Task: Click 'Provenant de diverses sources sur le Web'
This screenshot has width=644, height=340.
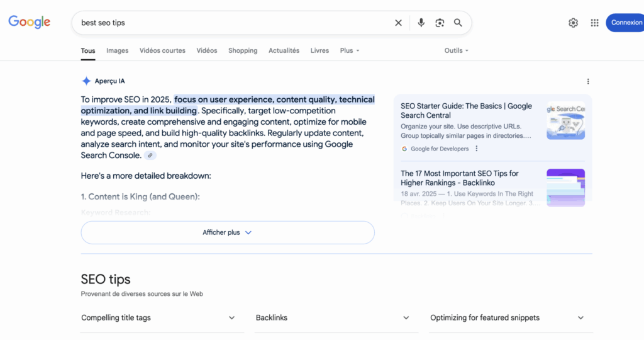Action: click(142, 294)
